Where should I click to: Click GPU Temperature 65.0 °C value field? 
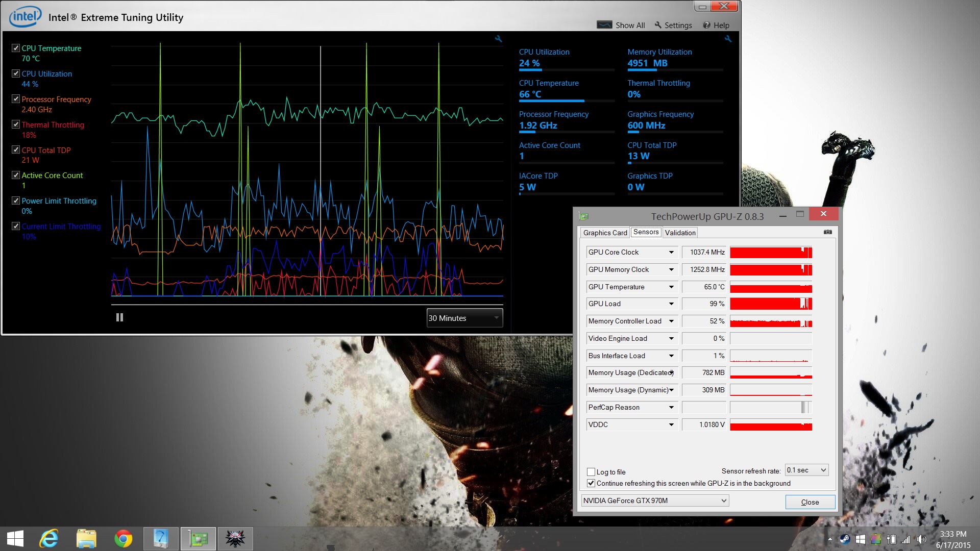704,287
